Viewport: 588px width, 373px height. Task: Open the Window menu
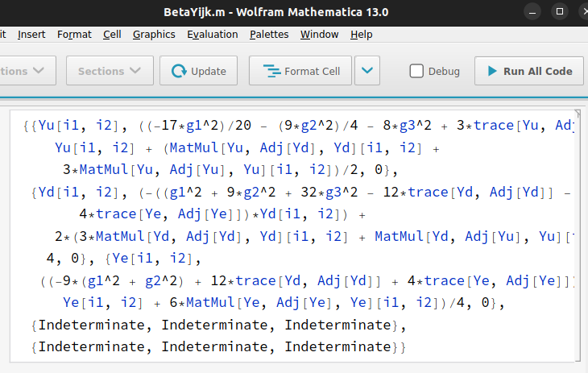click(319, 35)
